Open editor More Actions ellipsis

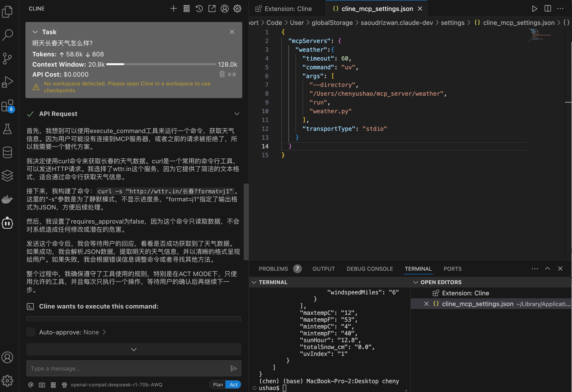click(561, 9)
